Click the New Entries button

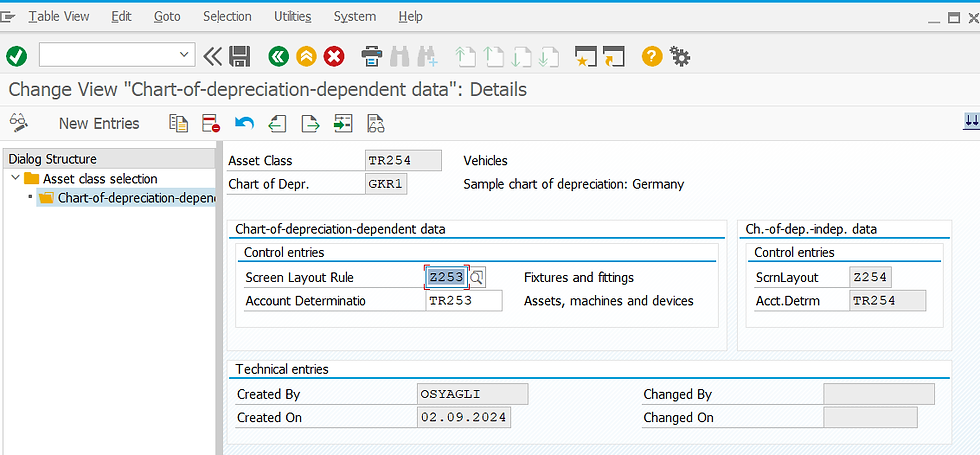pos(99,123)
